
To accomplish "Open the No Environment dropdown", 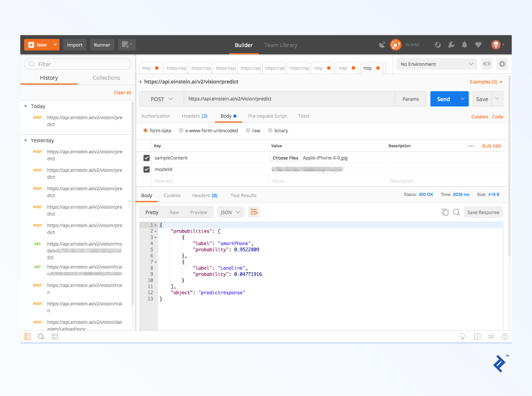I will 436,64.
